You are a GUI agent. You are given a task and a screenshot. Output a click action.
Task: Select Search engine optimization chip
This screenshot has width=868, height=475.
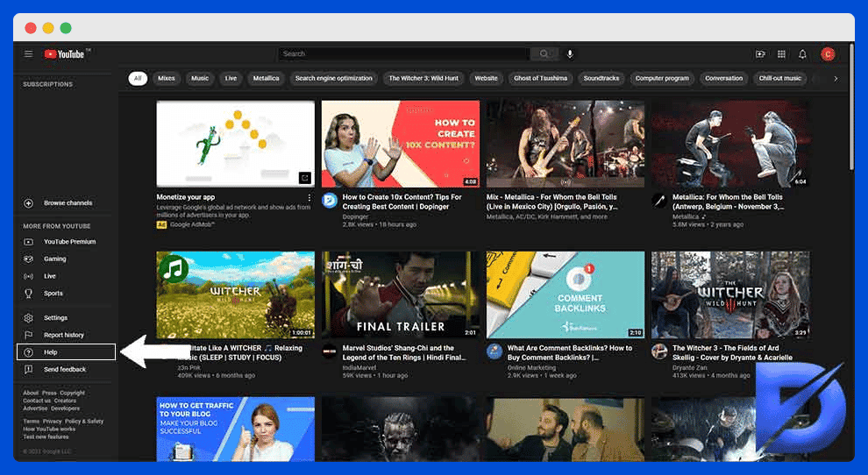pos(334,79)
